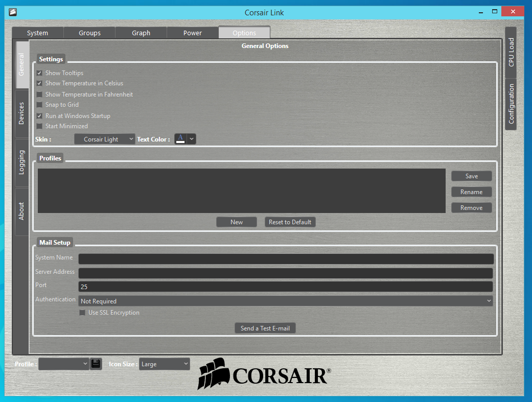Image resolution: width=532 pixels, height=402 pixels.
Task: Enable Show Temperature in Fahrenheit
Action: click(39, 94)
